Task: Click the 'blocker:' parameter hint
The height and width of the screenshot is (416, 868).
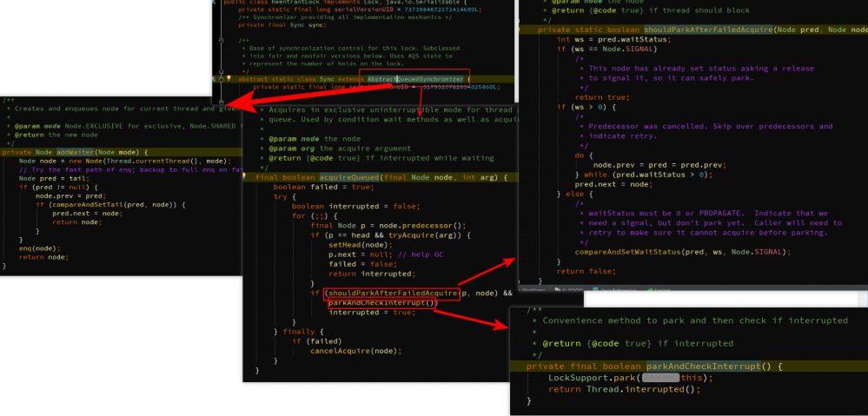Action: pyautogui.click(x=659, y=378)
